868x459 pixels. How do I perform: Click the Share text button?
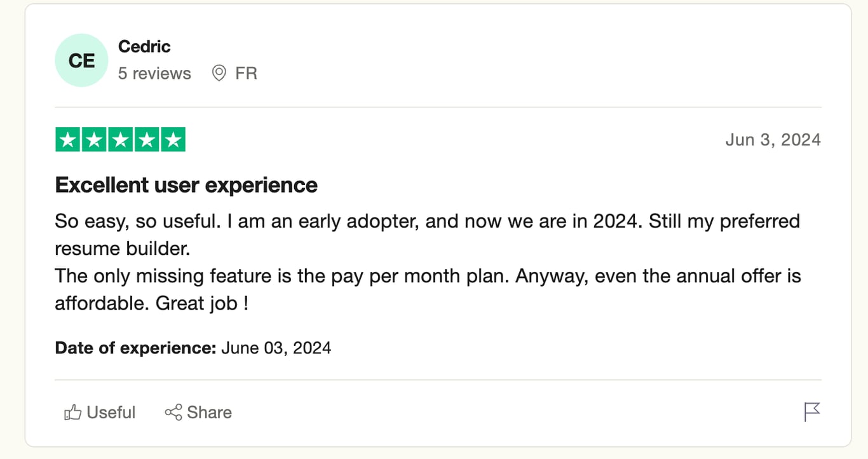click(x=209, y=413)
